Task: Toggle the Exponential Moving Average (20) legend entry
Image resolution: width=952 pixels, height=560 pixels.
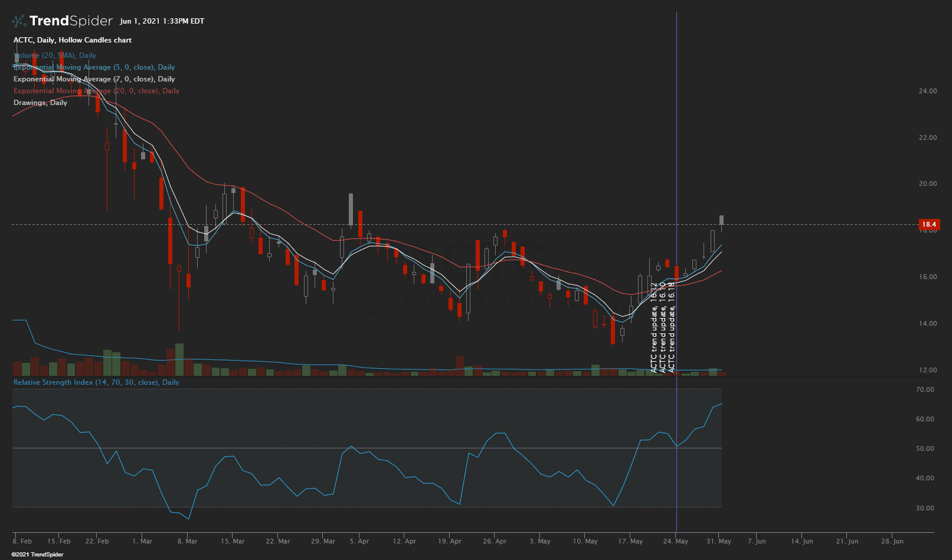Action: point(96,91)
